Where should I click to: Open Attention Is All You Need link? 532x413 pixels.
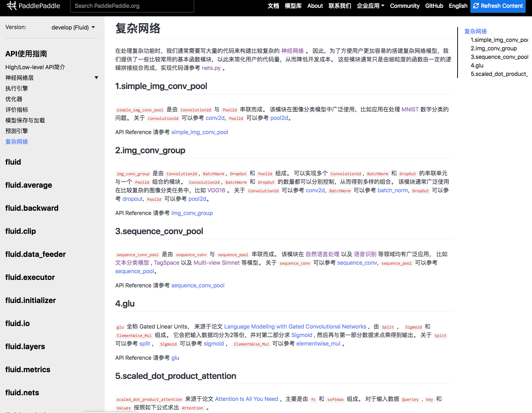[x=247, y=399]
